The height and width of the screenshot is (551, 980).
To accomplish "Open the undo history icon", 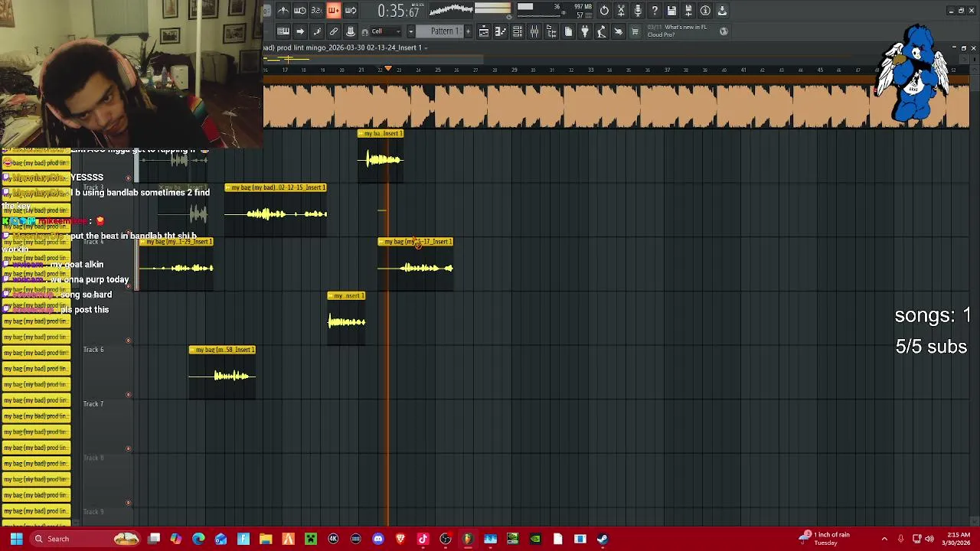I will tap(604, 11).
